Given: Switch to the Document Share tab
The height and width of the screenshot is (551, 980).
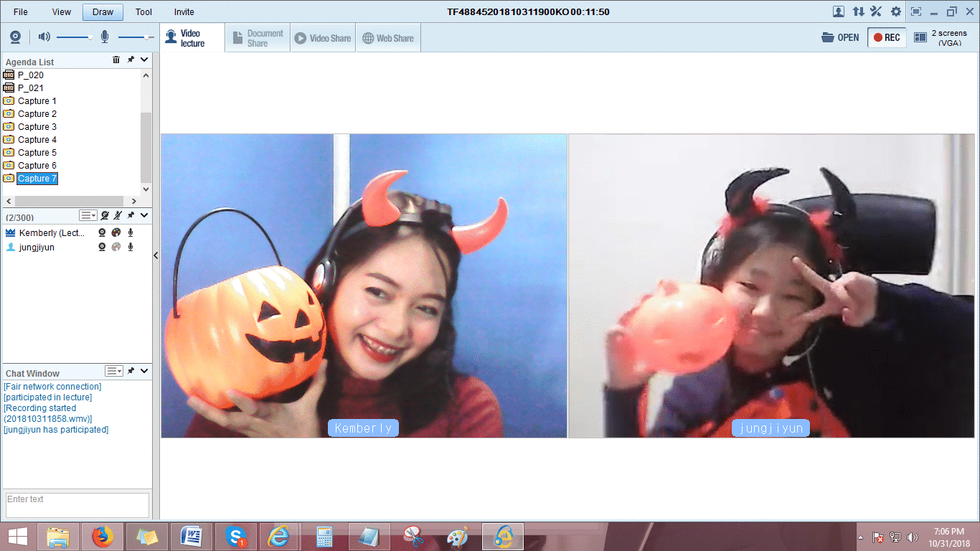Looking at the screenshot, I should pyautogui.click(x=258, y=38).
